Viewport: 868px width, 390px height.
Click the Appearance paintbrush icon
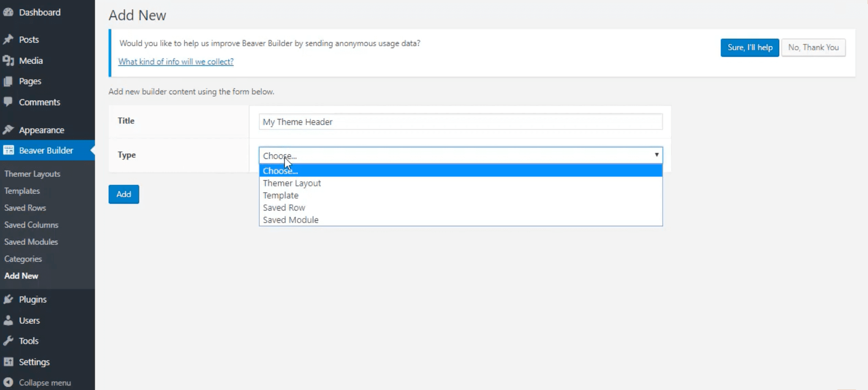[x=8, y=130]
